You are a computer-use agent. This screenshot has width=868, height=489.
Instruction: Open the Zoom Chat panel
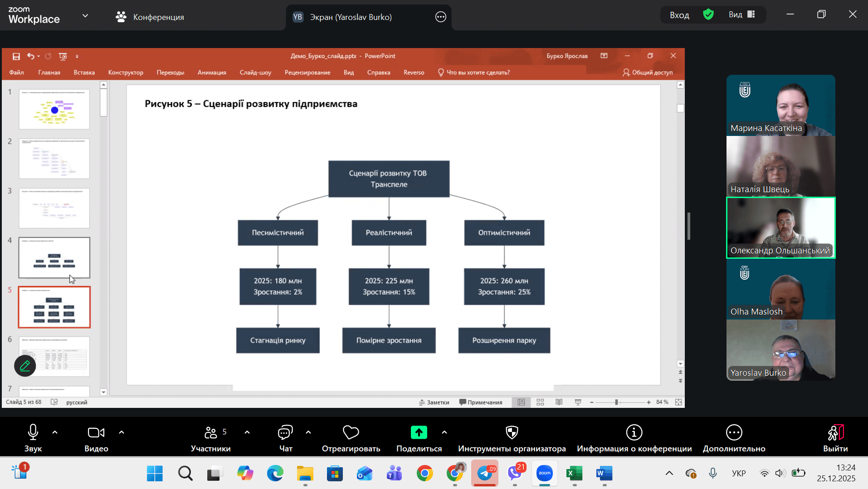285,438
